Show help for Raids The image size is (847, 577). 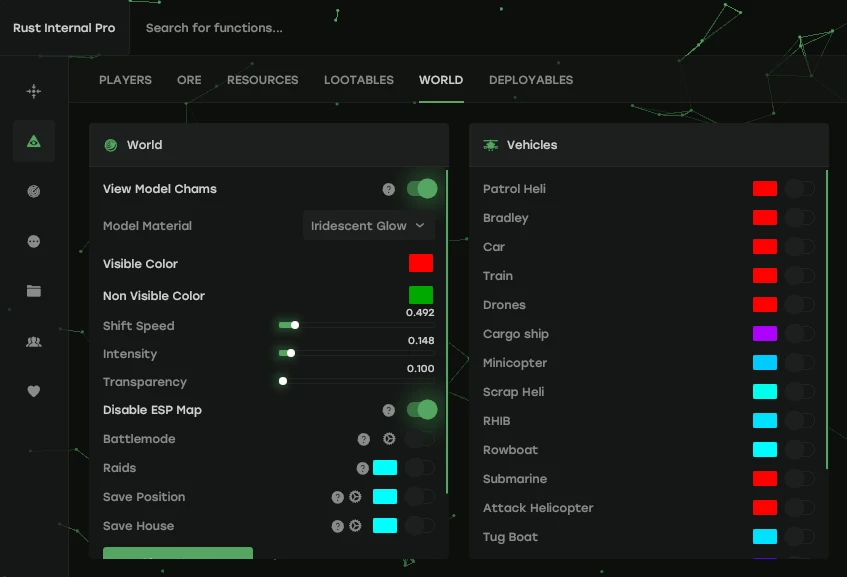(362, 468)
